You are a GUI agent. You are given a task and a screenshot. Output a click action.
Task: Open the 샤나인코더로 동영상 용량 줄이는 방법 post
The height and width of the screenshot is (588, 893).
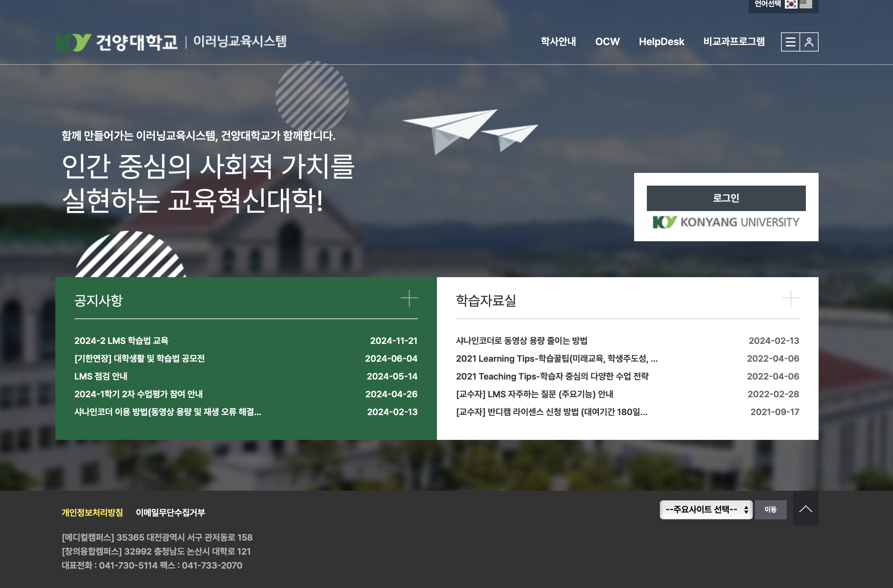522,340
